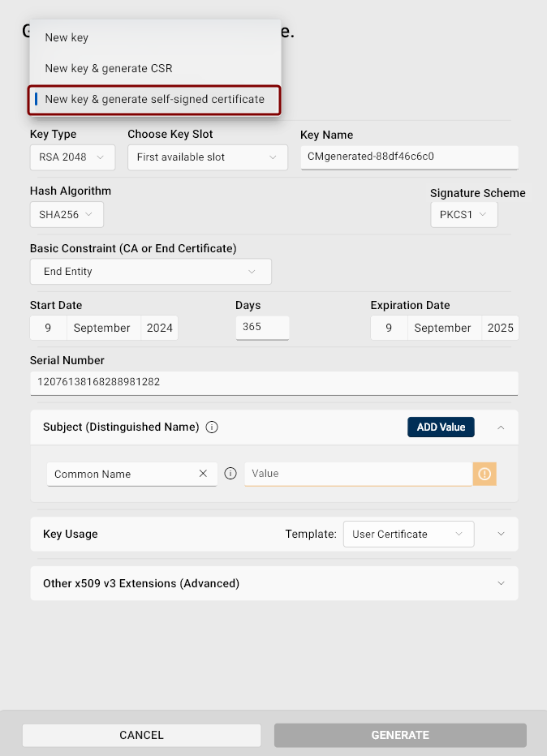This screenshot has height=756, width=547.
Task: Click the Days input field showing 365
Action: click(x=262, y=328)
